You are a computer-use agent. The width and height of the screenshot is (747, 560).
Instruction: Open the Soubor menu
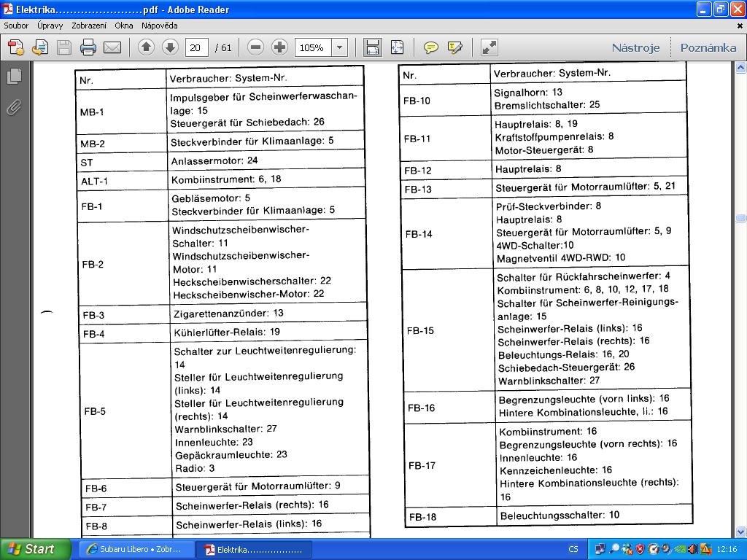[x=16, y=26]
